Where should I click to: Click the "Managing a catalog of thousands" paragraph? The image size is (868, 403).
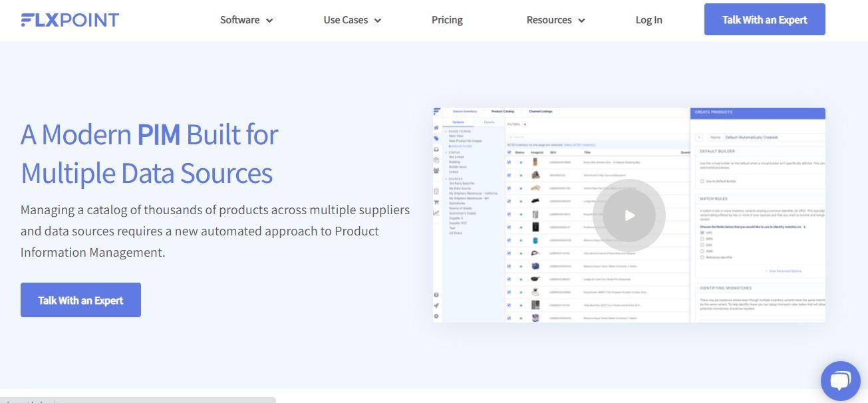pyautogui.click(x=215, y=231)
